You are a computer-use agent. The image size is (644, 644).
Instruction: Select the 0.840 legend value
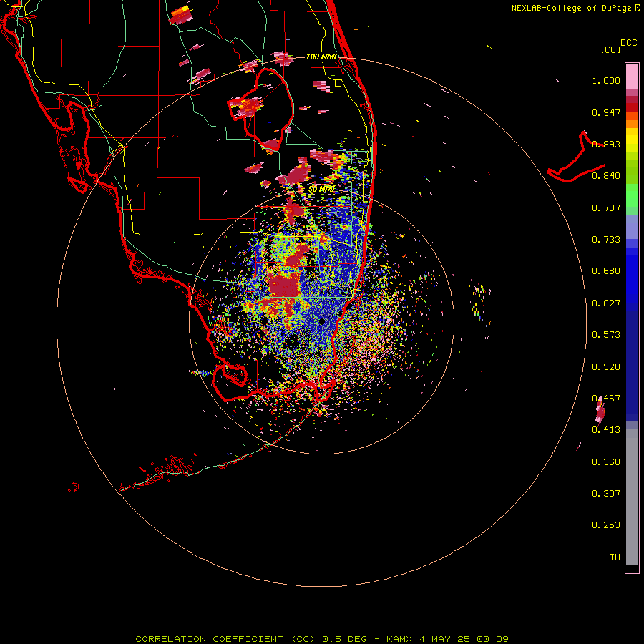(606, 176)
